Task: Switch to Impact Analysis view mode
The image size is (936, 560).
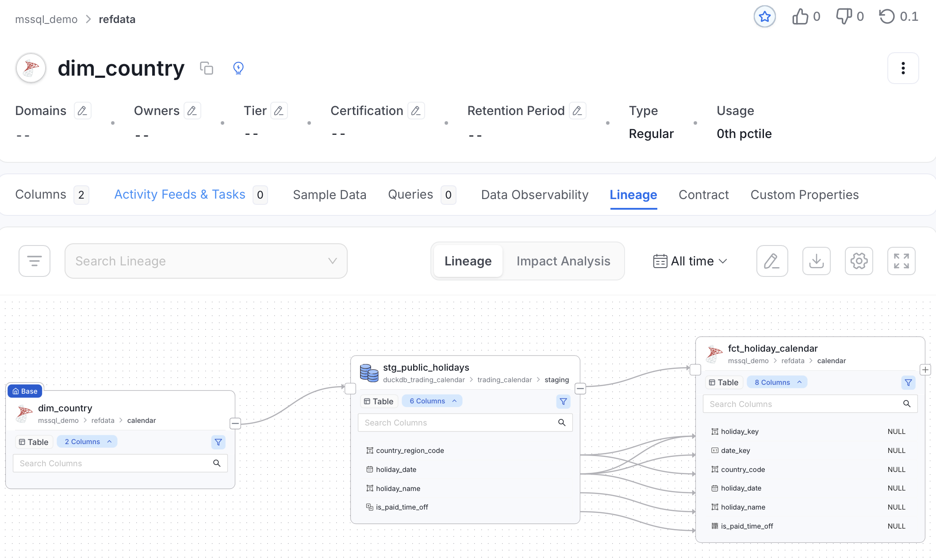Action: point(563,261)
